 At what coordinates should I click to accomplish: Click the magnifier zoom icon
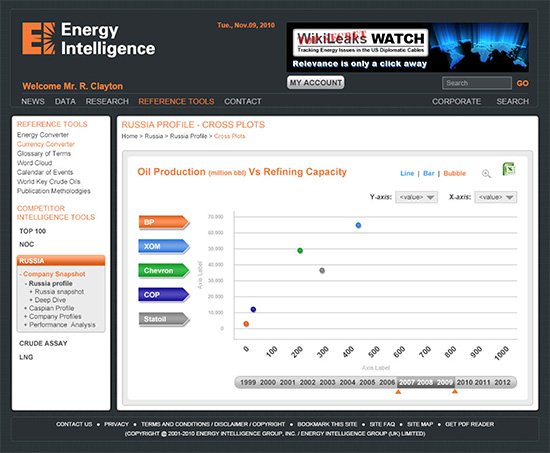486,173
